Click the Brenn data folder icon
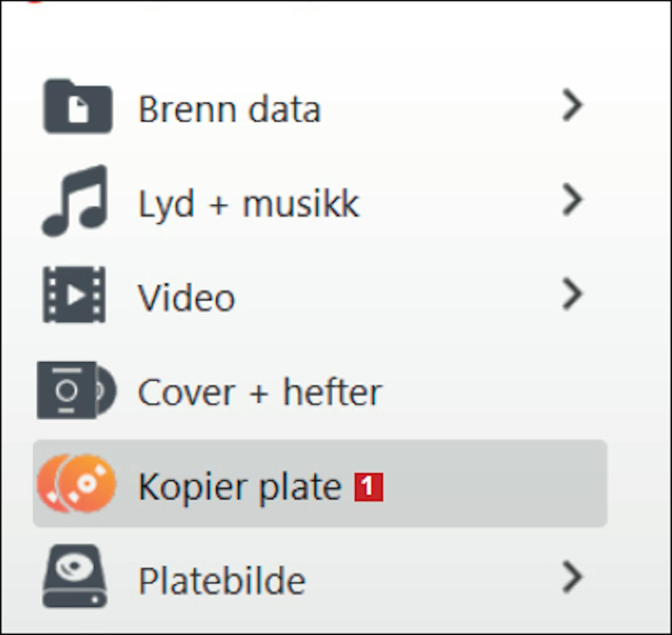This screenshot has height=635, width=672. click(x=78, y=107)
